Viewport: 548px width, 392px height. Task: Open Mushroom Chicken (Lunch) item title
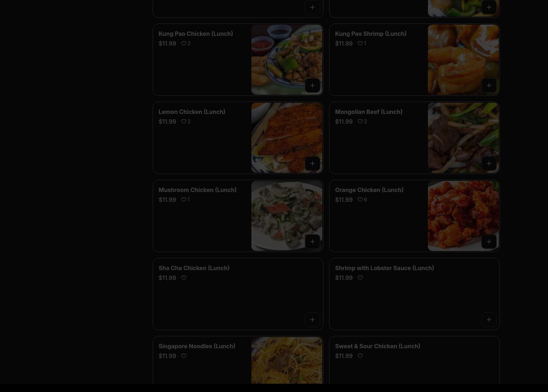point(197,190)
